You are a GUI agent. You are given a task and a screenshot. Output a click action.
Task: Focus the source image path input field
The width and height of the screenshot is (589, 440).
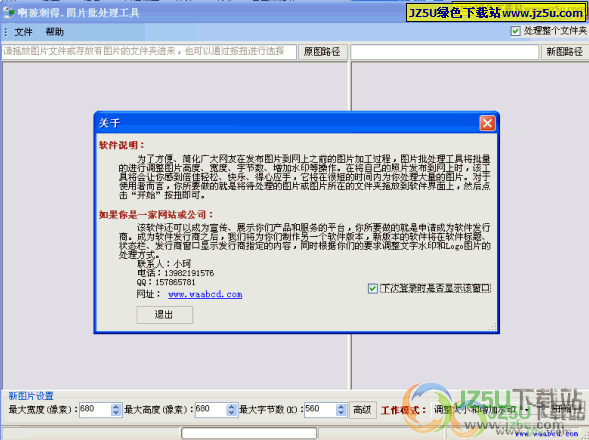(x=149, y=51)
